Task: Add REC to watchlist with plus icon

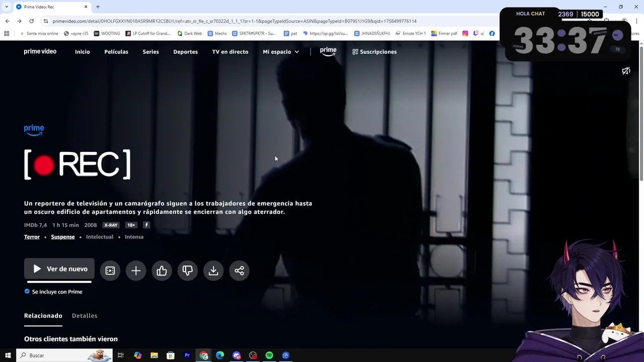Action: 136,270
